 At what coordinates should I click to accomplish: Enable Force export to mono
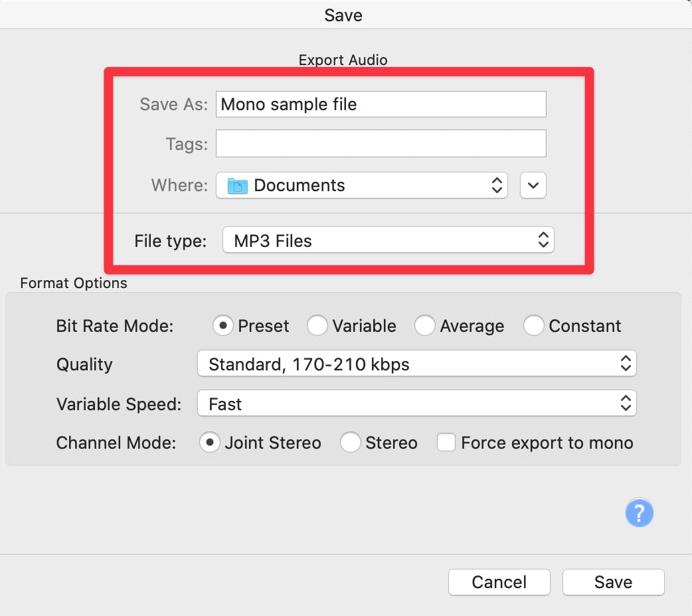(x=446, y=442)
